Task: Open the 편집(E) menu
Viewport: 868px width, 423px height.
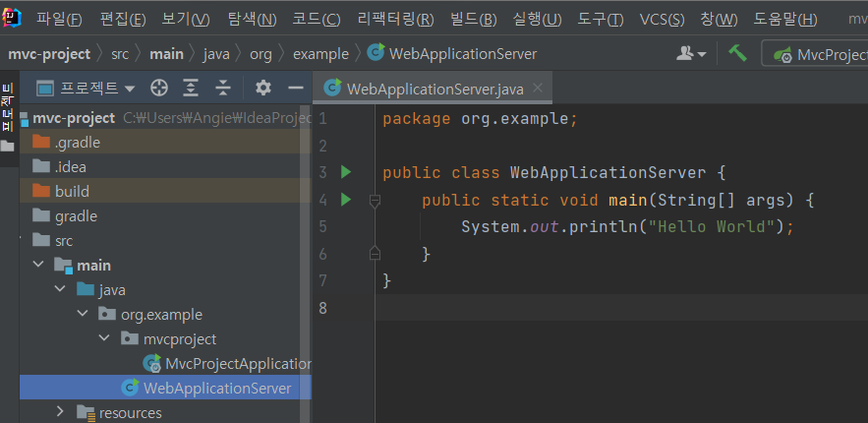Action: point(123,20)
